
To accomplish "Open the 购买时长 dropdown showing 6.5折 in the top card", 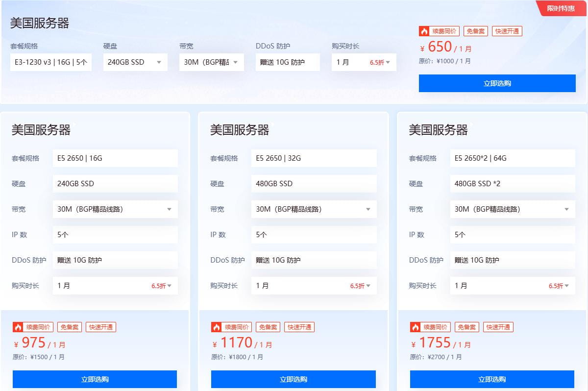I will pyautogui.click(x=387, y=62).
